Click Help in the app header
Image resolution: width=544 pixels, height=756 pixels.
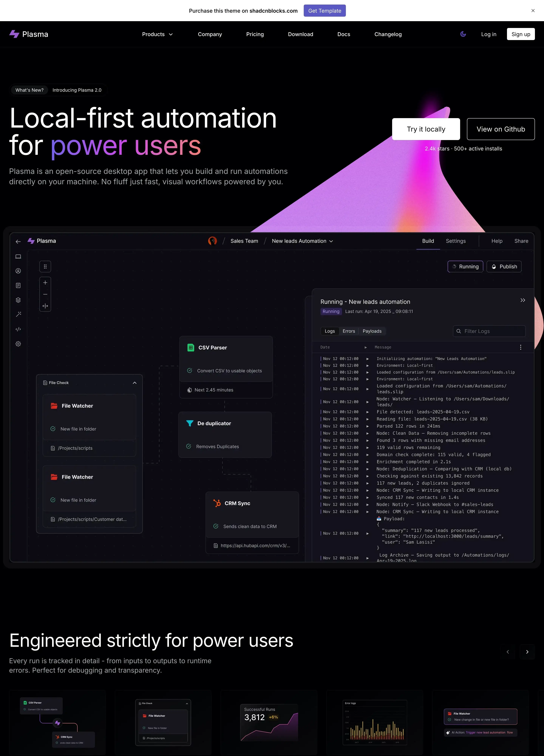click(x=497, y=241)
